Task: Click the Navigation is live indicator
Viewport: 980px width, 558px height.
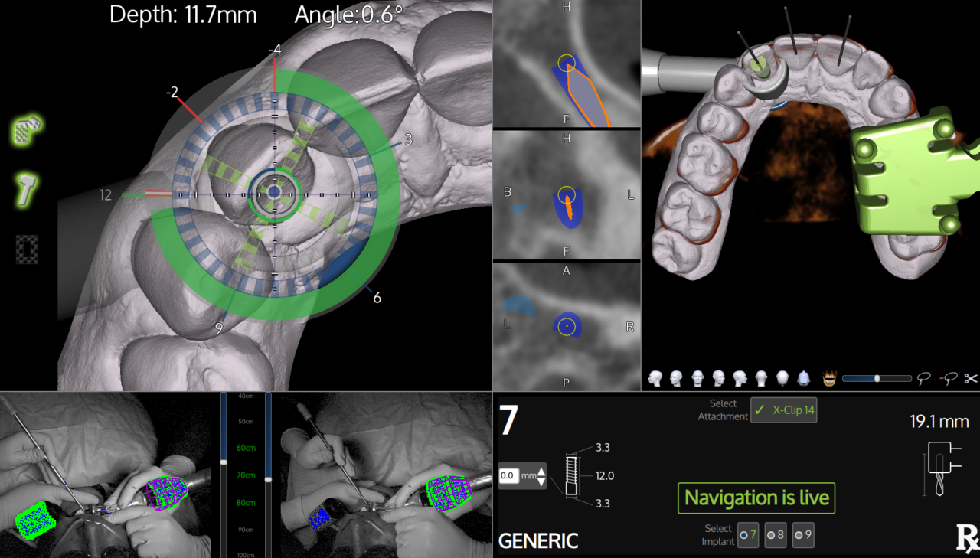Action: click(756, 498)
